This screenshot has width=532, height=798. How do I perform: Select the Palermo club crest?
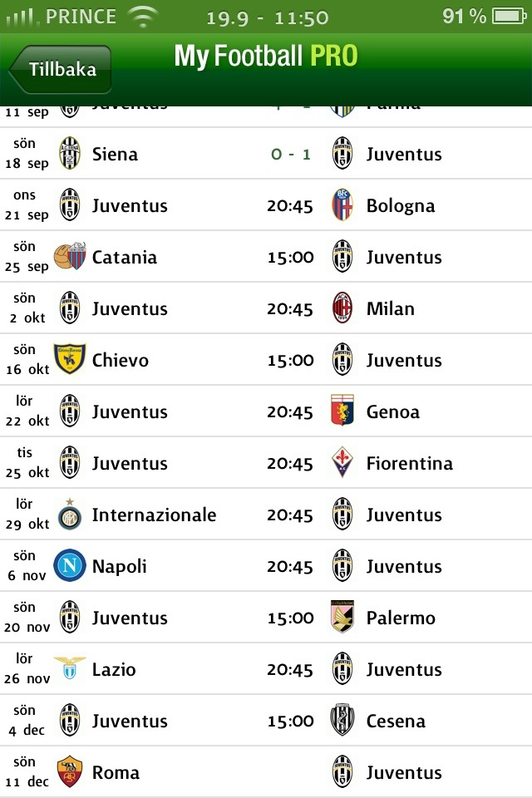pos(342,617)
